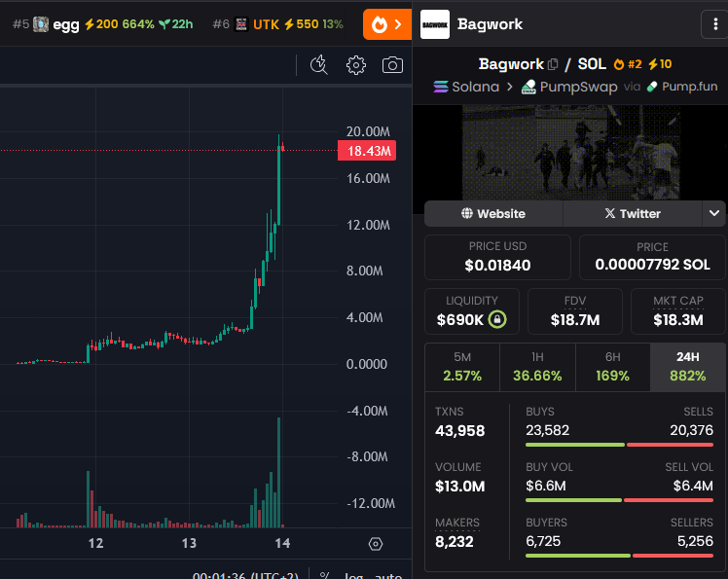Click the LIQUIDITY $690K box
The image size is (728, 579).
click(x=472, y=311)
